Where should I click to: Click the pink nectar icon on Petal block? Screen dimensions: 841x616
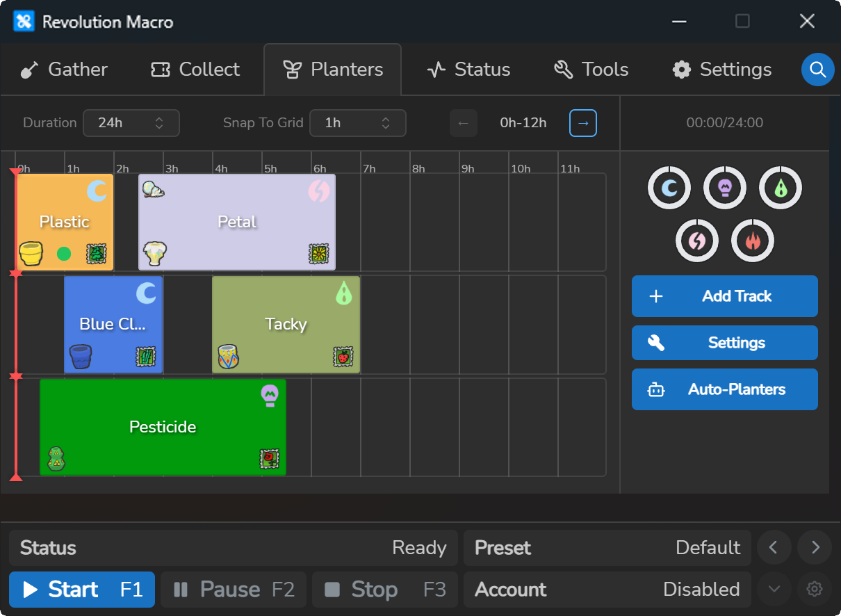click(318, 191)
